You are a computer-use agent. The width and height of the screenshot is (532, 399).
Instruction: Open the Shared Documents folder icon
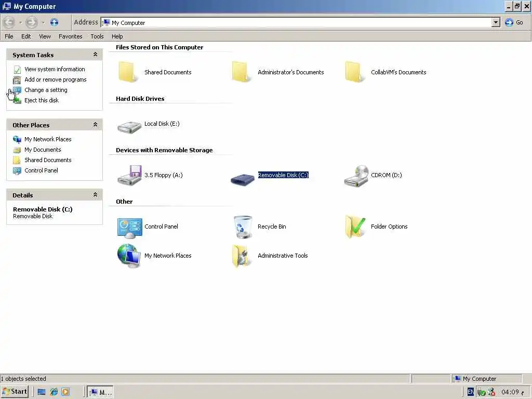pos(128,72)
